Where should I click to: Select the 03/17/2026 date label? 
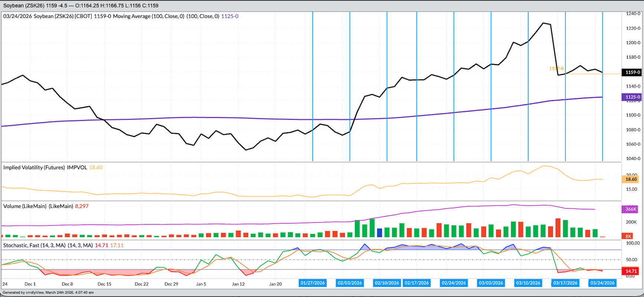coord(565,283)
